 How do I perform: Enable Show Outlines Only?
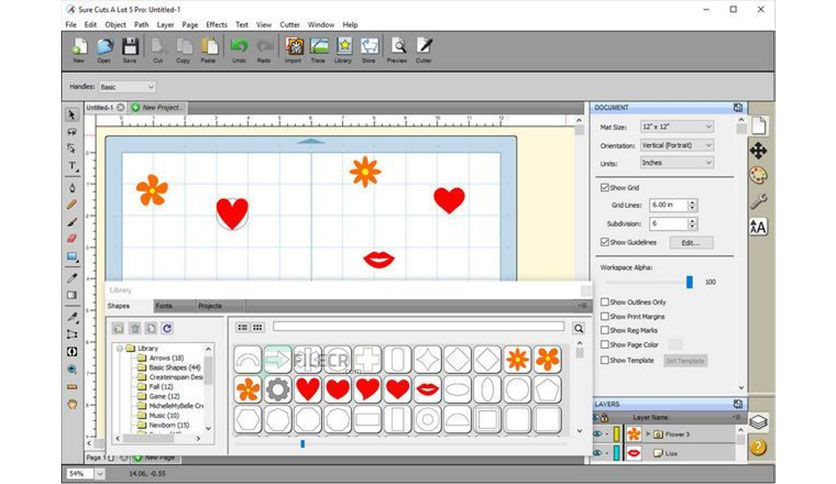(x=605, y=302)
